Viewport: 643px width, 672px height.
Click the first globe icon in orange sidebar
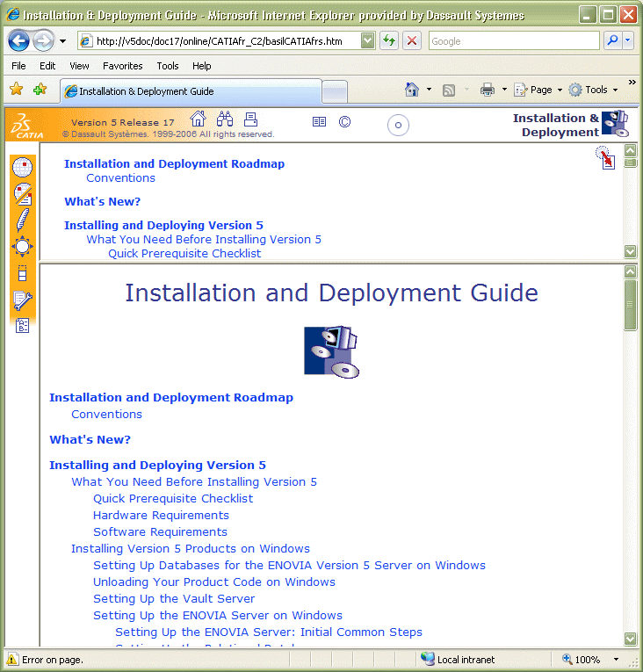(x=22, y=167)
